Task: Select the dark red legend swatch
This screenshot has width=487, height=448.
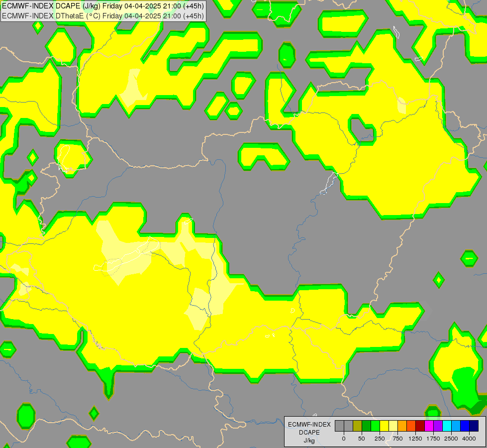Action: click(420, 426)
